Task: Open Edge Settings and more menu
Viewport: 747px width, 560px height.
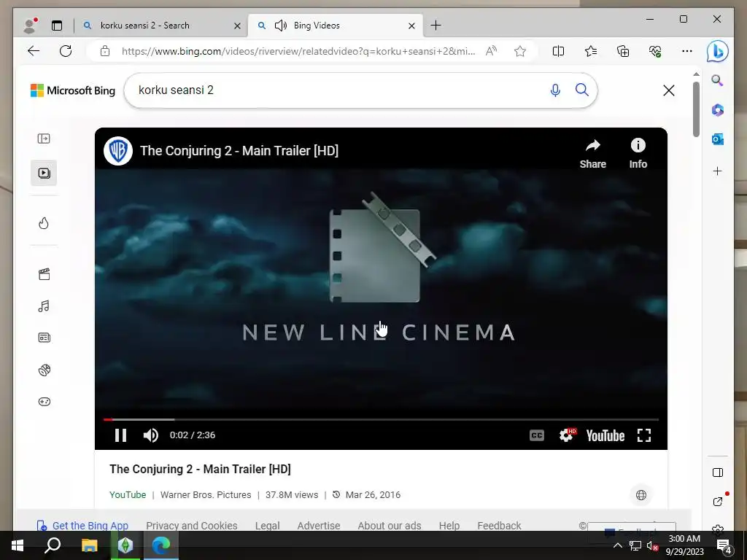Action: point(687,51)
